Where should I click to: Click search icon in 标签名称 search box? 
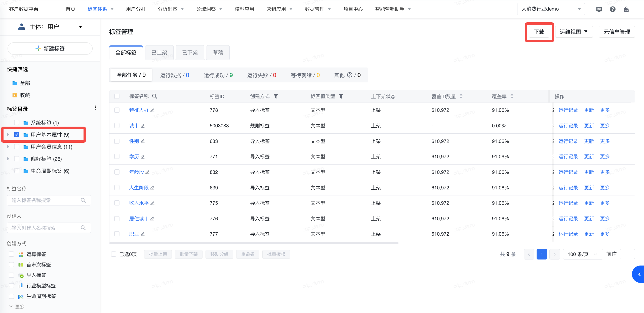(83, 200)
